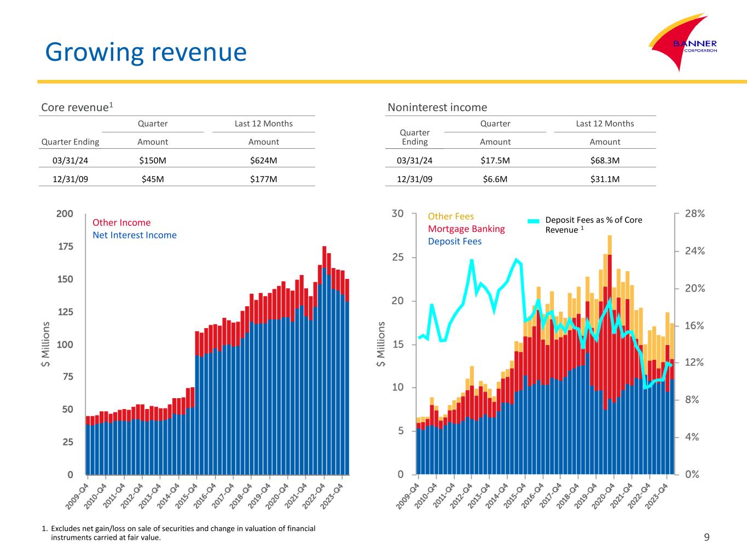747x560 pixels.
Task: Click the $17.5M noninterest quarter amount
Action: (495, 160)
